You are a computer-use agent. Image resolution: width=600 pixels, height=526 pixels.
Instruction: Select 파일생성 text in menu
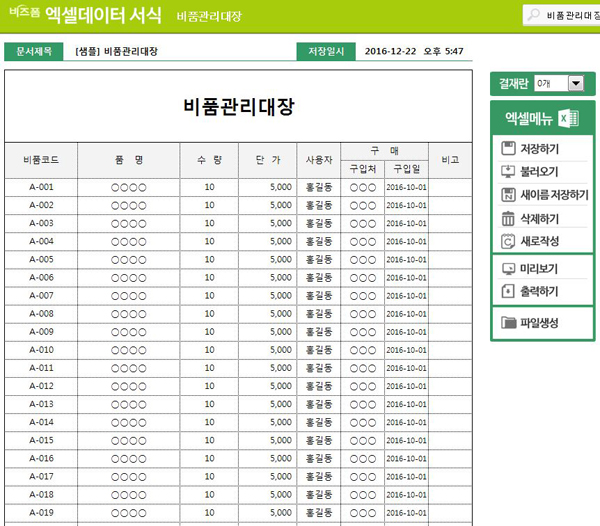click(539, 322)
